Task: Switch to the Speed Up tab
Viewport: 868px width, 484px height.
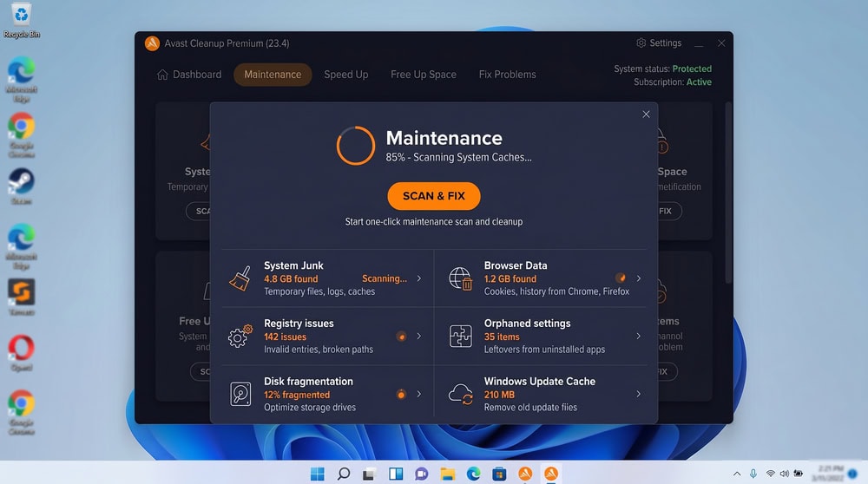Action: [x=346, y=75]
